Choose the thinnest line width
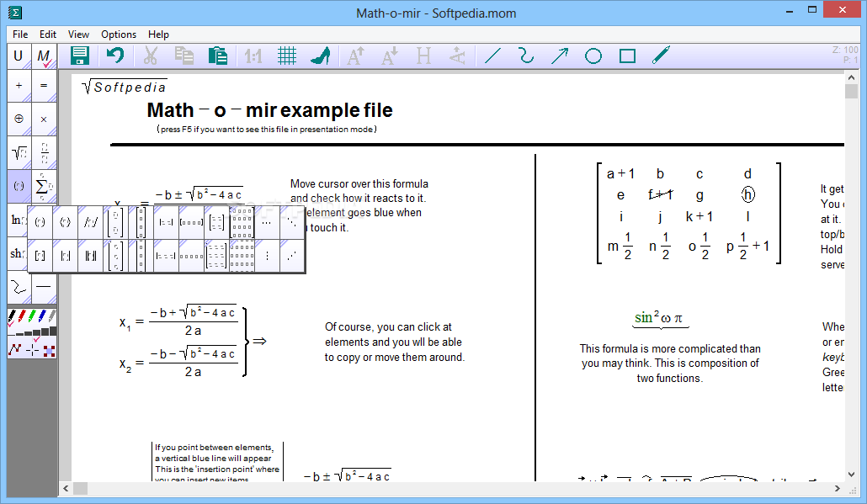 12,334
